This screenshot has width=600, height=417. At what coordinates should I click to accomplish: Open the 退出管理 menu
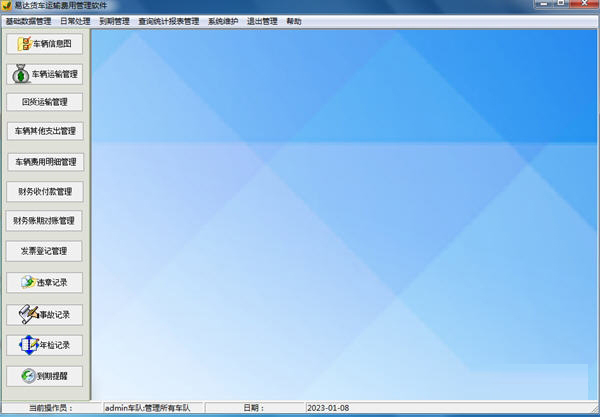pyautogui.click(x=262, y=21)
